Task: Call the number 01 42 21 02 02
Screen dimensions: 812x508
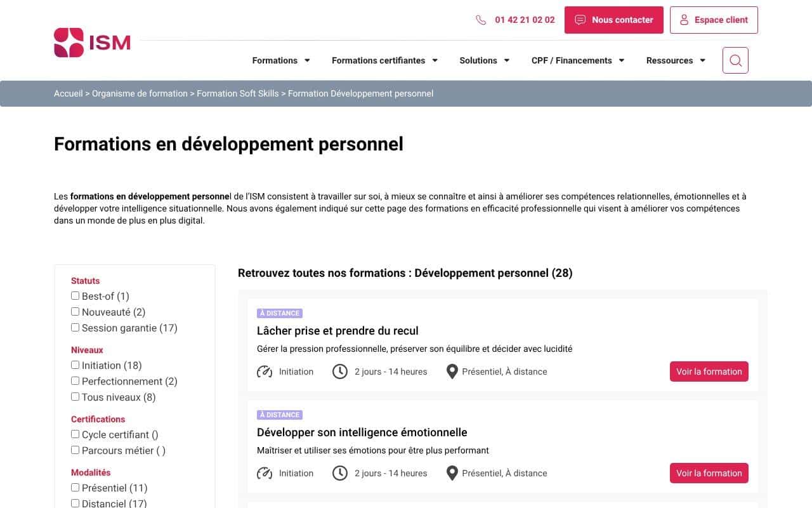Action: (x=525, y=20)
